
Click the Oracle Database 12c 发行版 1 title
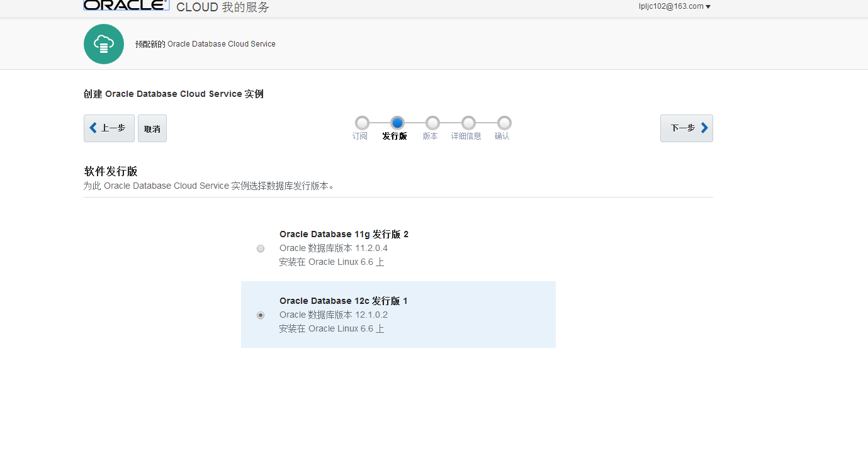coord(344,301)
